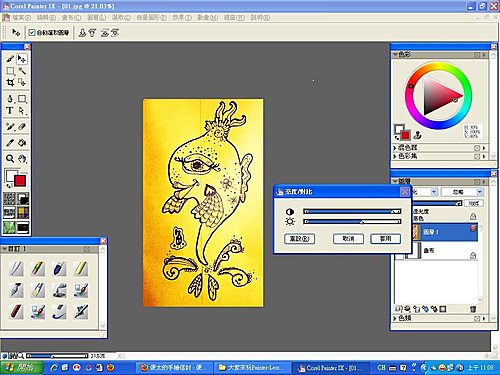Select the Cloner tool

10,127
